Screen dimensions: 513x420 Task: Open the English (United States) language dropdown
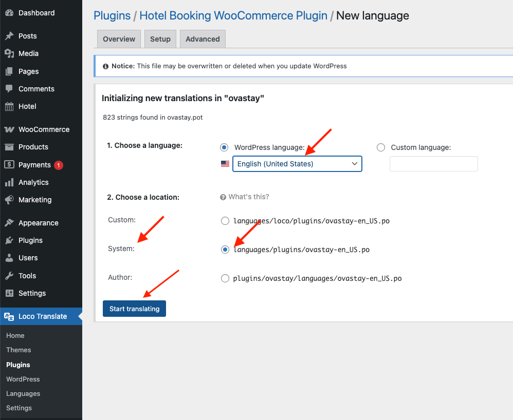pyautogui.click(x=297, y=164)
